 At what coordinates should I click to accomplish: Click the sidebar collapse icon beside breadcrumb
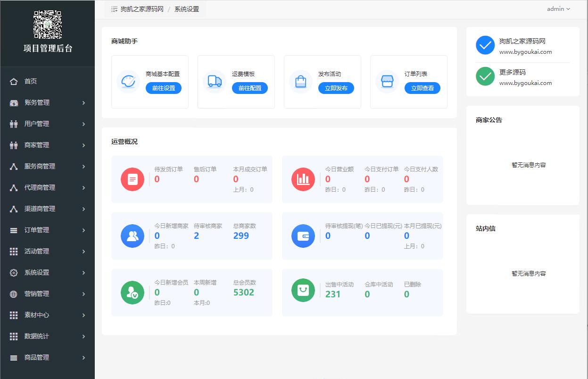[114, 9]
